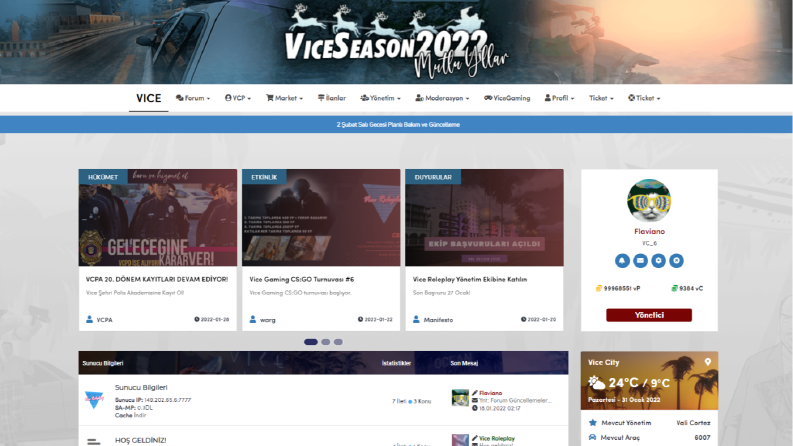Click the ETKİNLİK category tag
793x446 pixels.
click(264, 177)
